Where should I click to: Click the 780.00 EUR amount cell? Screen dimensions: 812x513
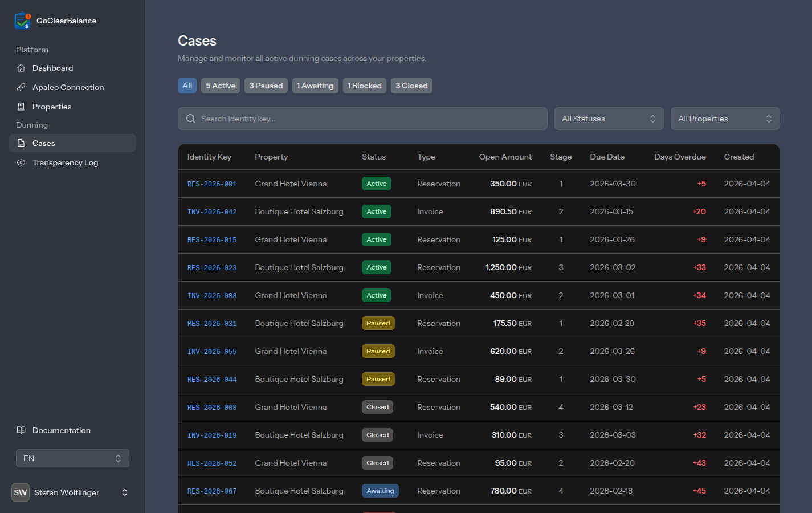(511, 491)
